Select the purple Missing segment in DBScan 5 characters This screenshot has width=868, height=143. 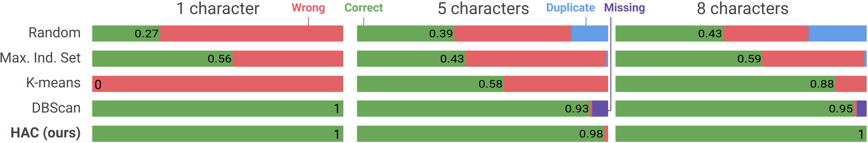click(600, 109)
